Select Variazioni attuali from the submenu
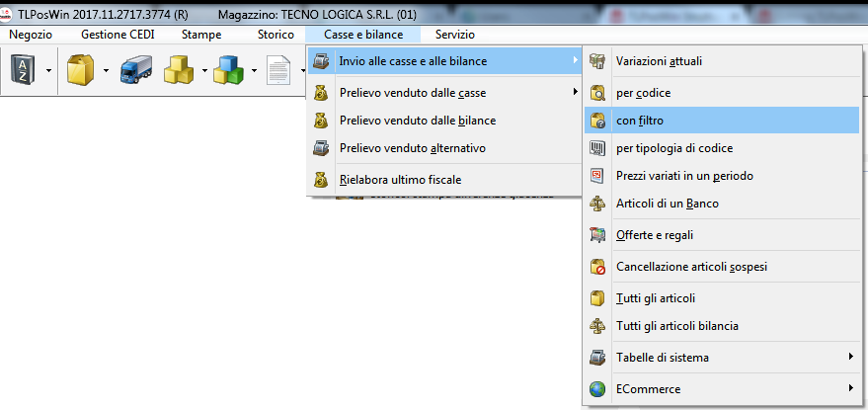 point(659,61)
